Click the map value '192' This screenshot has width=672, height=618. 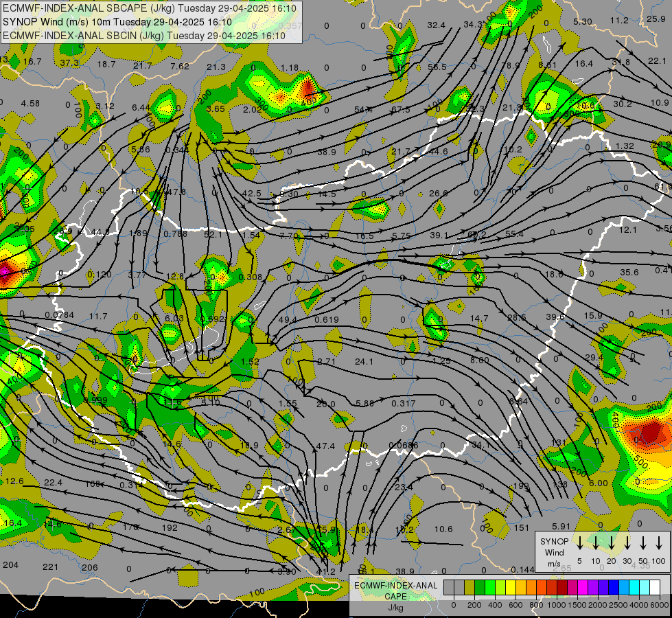tap(170, 527)
